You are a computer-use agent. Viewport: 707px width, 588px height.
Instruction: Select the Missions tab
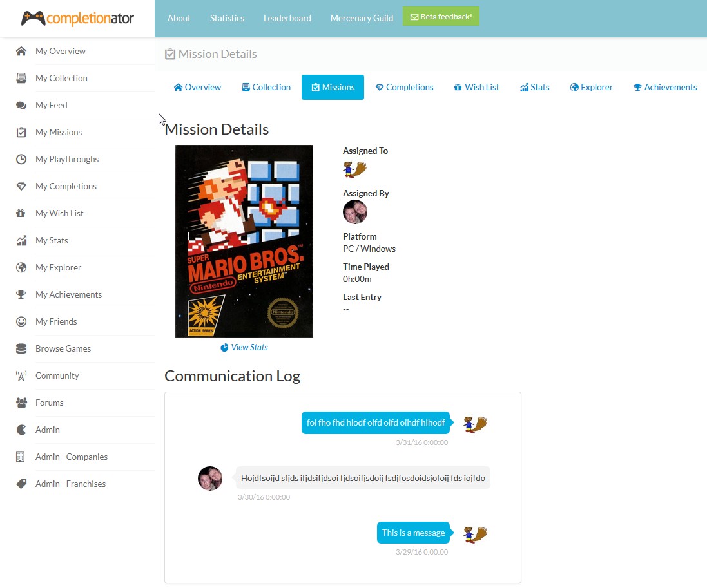(x=333, y=87)
